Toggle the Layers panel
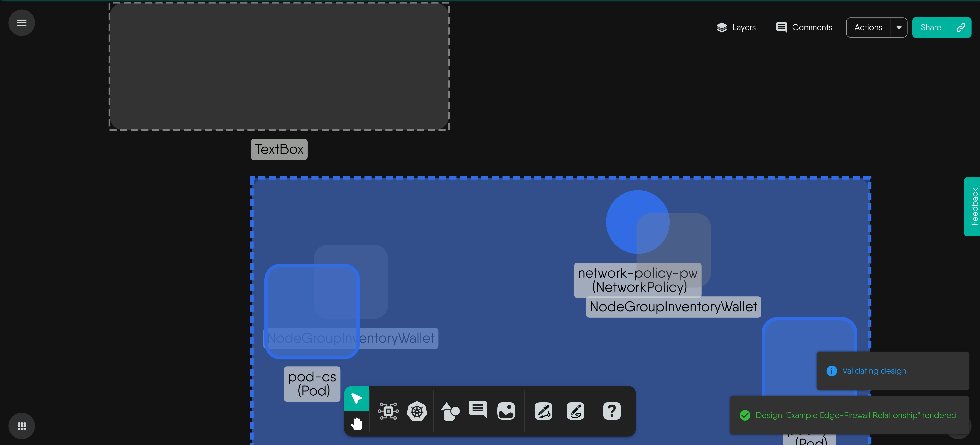980x445 pixels. pos(736,27)
